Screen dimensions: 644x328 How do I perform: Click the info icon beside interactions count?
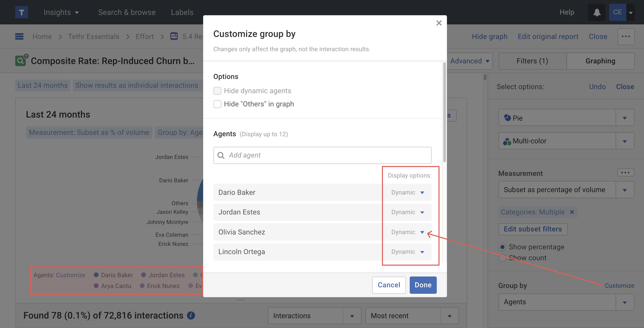tap(191, 315)
